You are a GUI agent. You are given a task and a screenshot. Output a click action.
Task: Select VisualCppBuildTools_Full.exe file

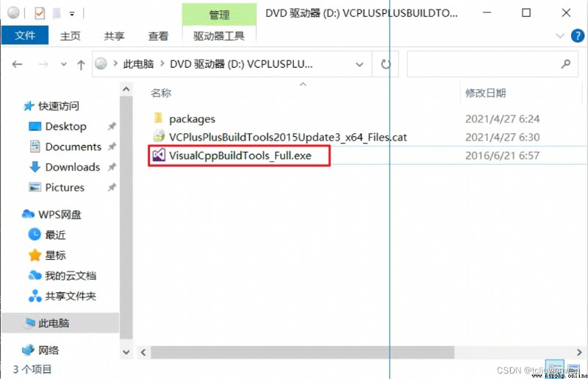click(240, 155)
